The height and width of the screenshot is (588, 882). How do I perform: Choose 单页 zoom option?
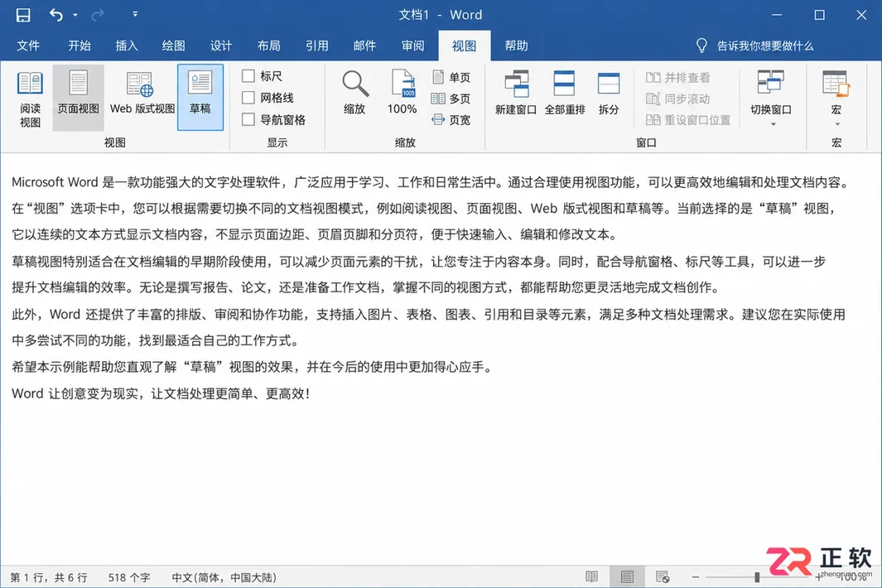pos(451,77)
